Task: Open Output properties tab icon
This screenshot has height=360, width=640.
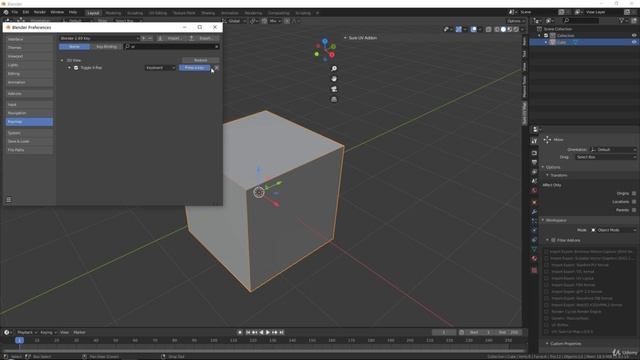Action: [x=534, y=162]
